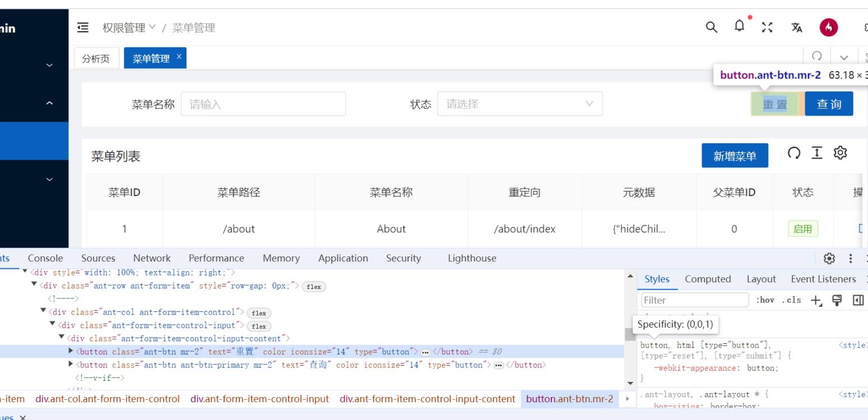Focus the styles Filter input
This screenshot has height=420, width=868.
(x=695, y=300)
